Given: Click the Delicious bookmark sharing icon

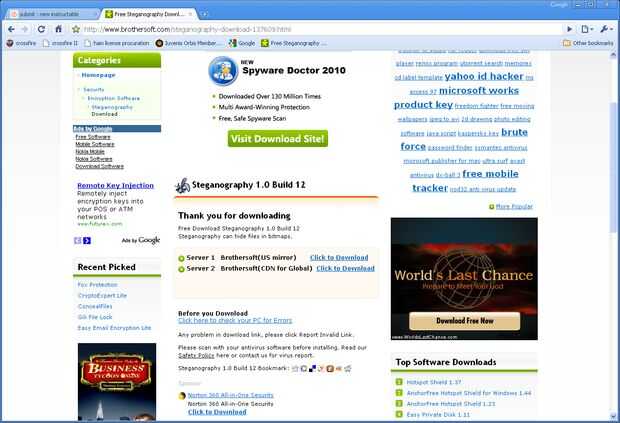Looking at the screenshot, I should tap(312, 368).
